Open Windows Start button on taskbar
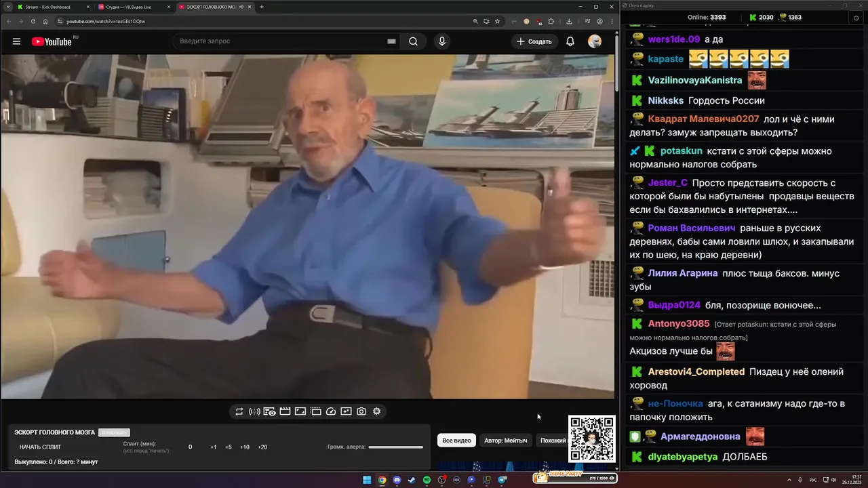 tap(367, 480)
